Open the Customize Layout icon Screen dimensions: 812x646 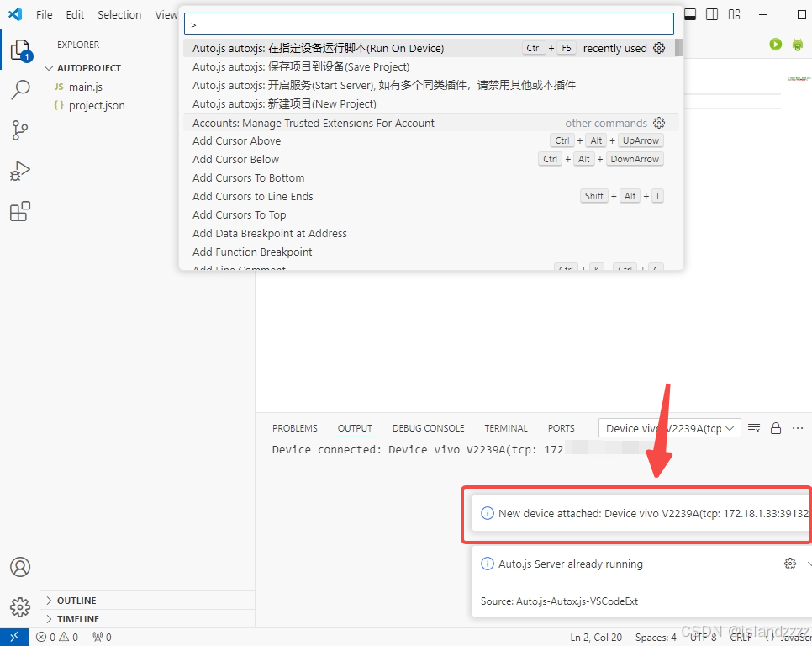[x=735, y=14]
